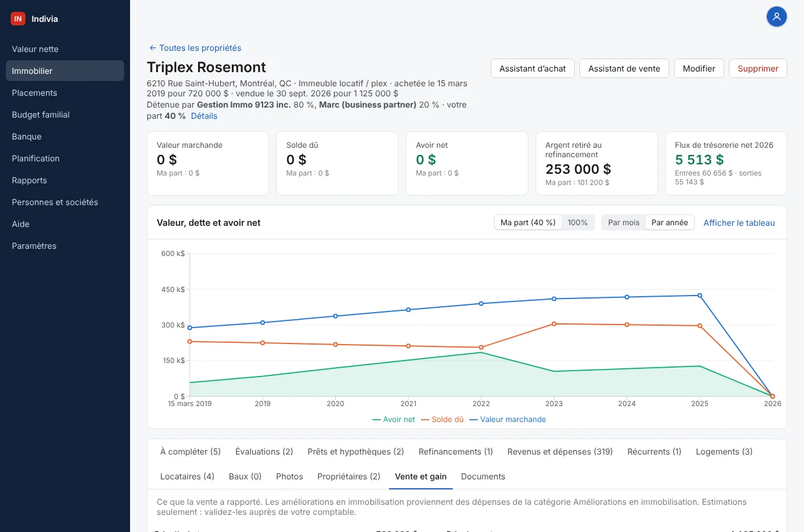Open the Photos tab
This screenshot has width=804, height=532.
(x=290, y=476)
